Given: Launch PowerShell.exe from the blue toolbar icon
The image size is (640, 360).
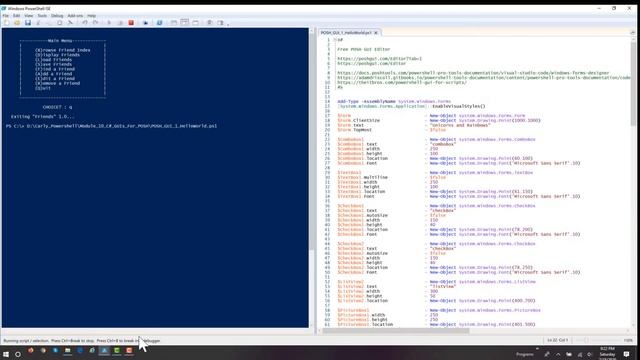Looking at the screenshot, I should click(160, 22).
